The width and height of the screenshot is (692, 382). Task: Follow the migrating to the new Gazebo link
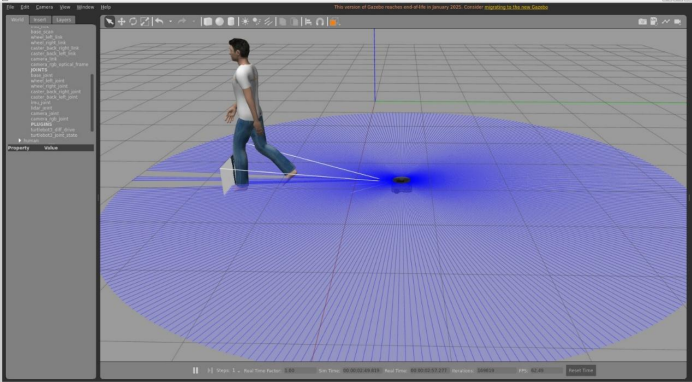[516, 7]
